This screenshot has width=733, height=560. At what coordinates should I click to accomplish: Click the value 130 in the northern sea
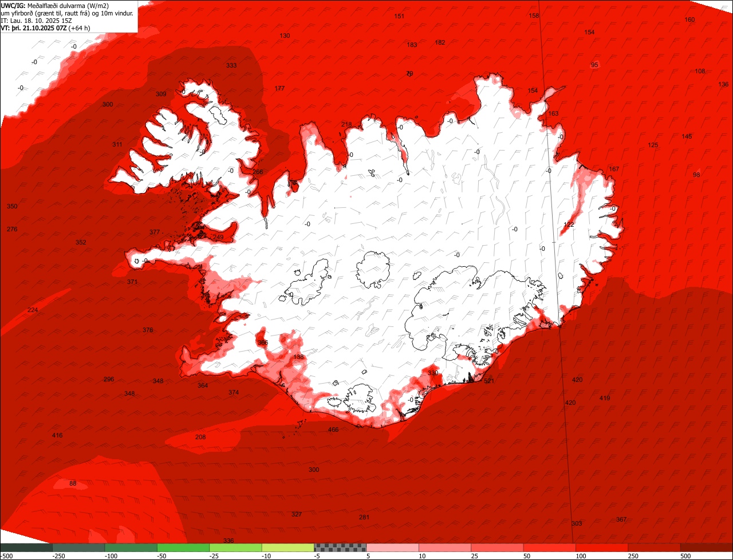point(285,36)
